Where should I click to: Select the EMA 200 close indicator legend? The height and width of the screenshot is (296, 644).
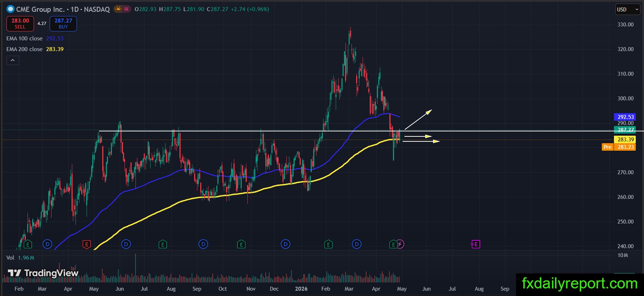tap(24, 49)
